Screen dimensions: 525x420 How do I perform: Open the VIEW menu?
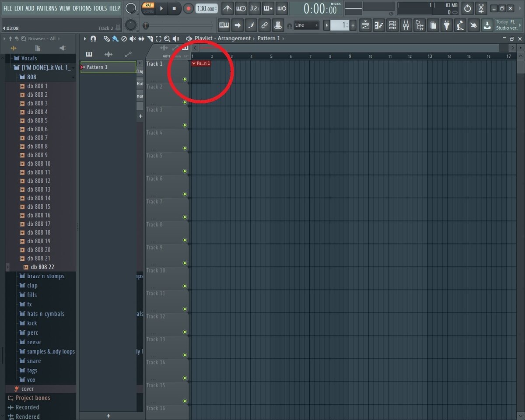click(65, 8)
